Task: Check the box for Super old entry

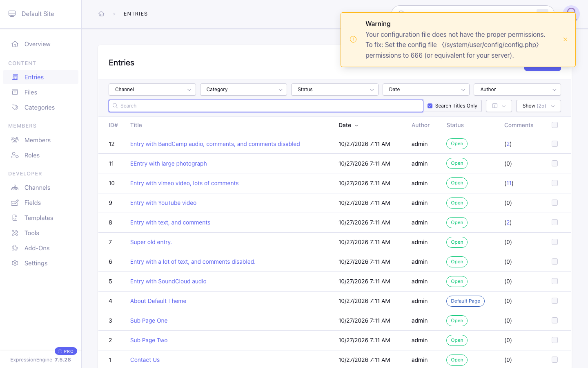Action: [555, 242]
